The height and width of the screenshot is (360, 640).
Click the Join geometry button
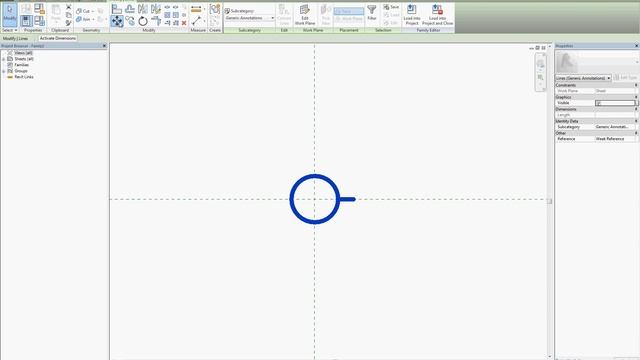tap(84, 19)
